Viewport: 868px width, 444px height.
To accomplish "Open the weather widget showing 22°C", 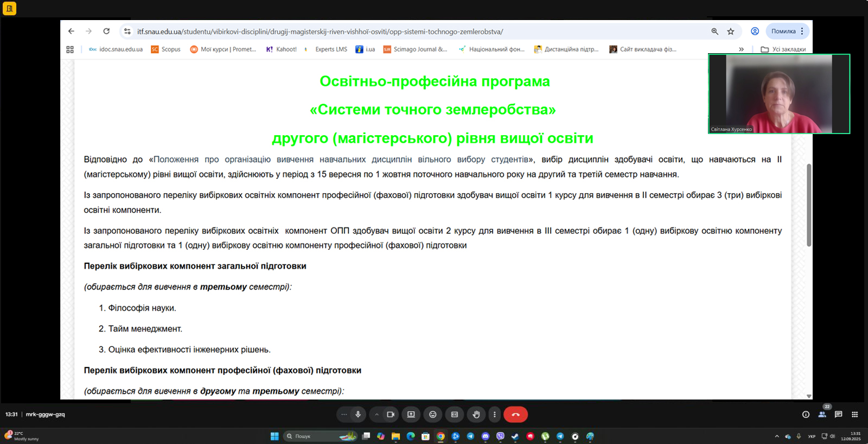I will pyautogui.click(x=22, y=436).
